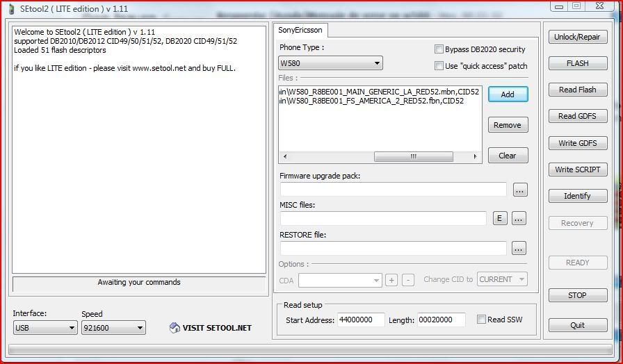Switch to the SonyEricsson tab
623x364 pixels.
coord(300,30)
